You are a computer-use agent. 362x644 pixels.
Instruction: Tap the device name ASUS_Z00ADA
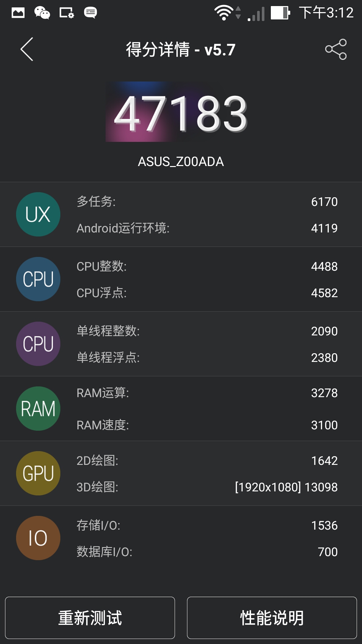pos(181,162)
